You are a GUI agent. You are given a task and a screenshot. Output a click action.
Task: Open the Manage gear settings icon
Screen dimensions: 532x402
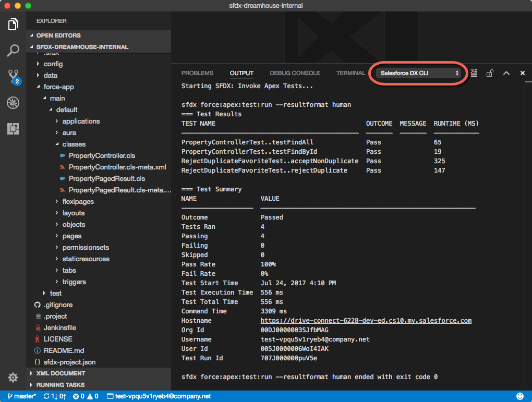tap(13, 377)
